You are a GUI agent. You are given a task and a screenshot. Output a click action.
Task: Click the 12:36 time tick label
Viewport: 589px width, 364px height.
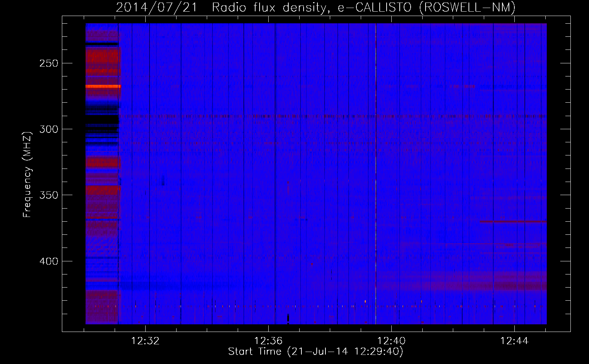coord(268,341)
